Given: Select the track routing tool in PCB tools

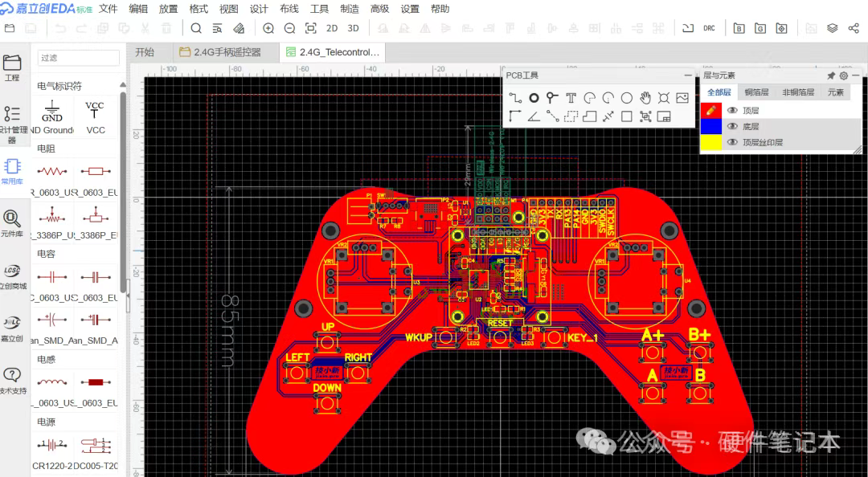Looking at the screenshot, I should (515, 98).
